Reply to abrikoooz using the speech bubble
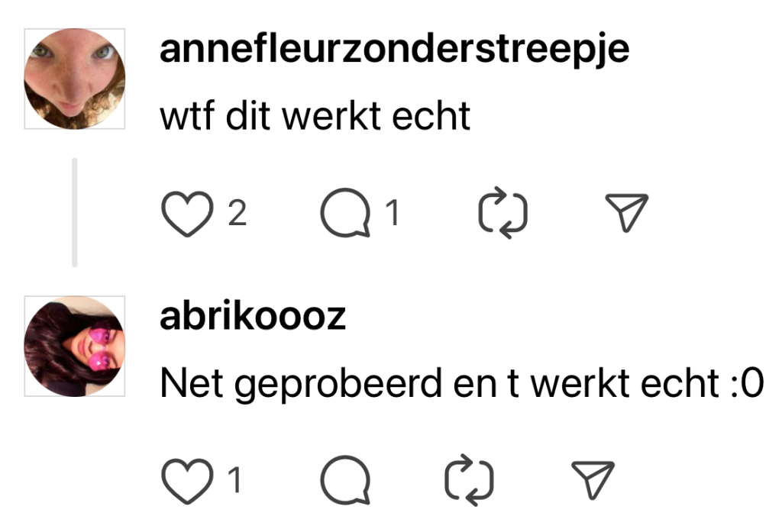 pos(346,479)
